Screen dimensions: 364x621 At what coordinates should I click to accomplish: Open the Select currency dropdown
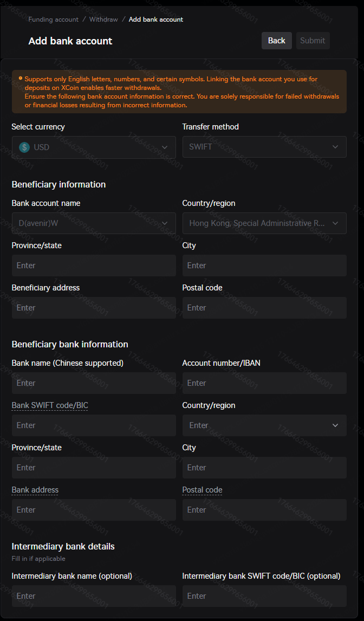(94, 147)
